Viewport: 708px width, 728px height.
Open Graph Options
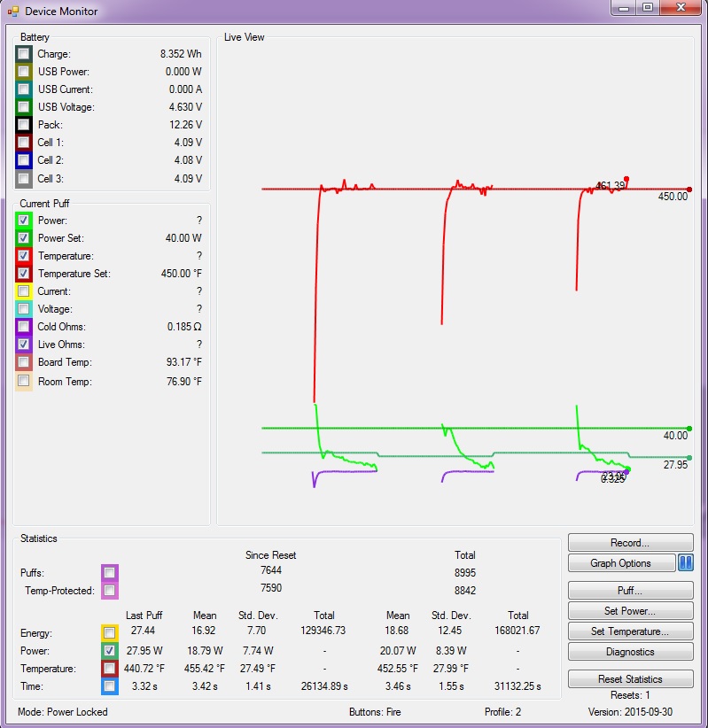621,563
